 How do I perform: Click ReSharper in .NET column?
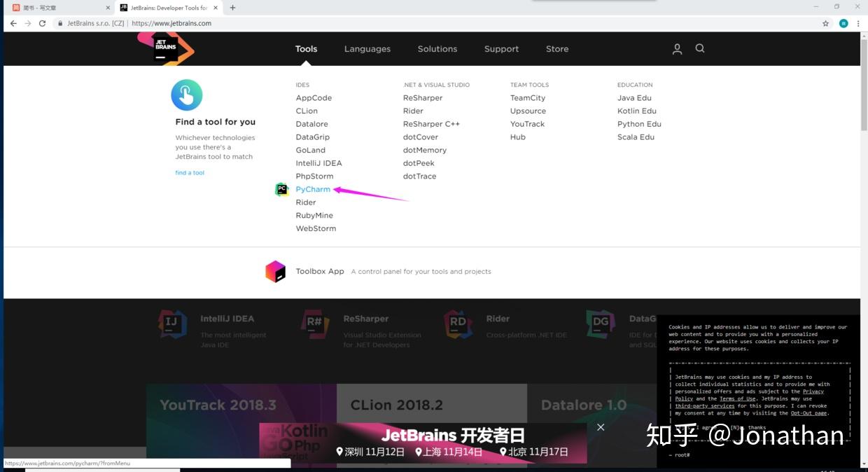pyautogui.click(x=423, y=98)
